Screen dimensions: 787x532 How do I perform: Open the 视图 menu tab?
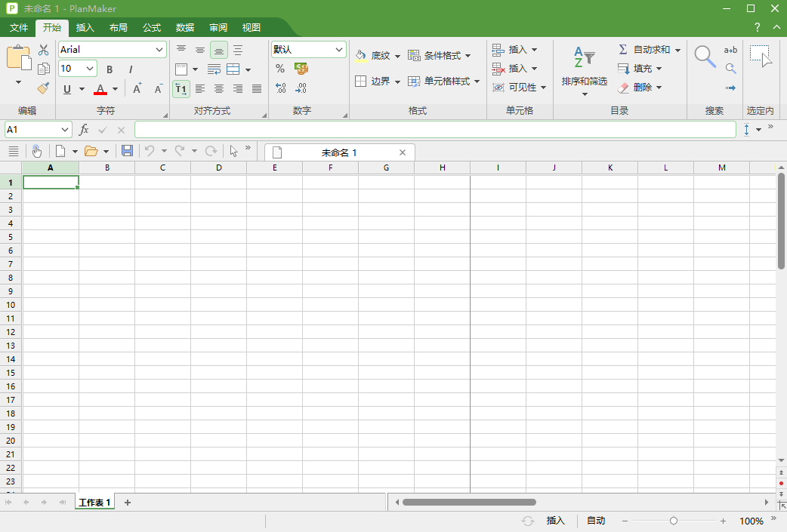252,27
